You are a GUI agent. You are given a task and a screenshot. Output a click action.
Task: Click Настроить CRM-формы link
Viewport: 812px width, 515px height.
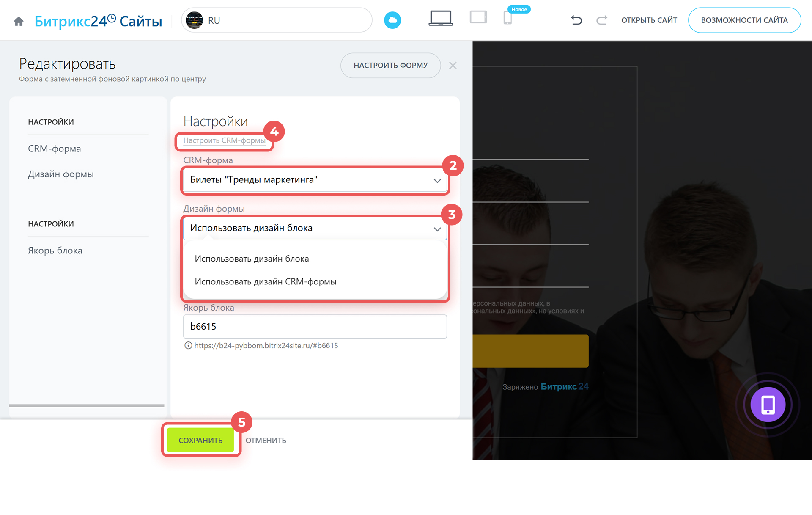(224, 140)
